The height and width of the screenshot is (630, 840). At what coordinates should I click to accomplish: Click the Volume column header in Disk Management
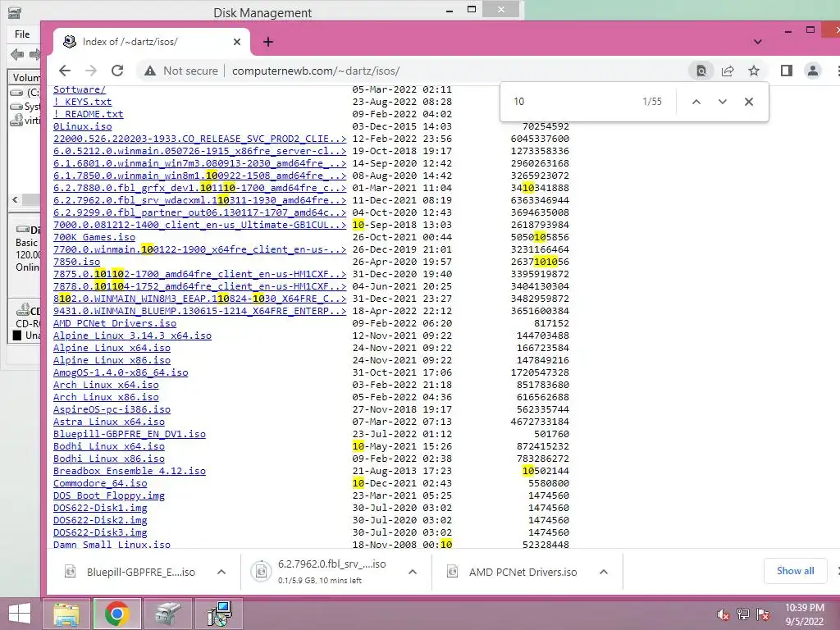(x=25, y=78)
